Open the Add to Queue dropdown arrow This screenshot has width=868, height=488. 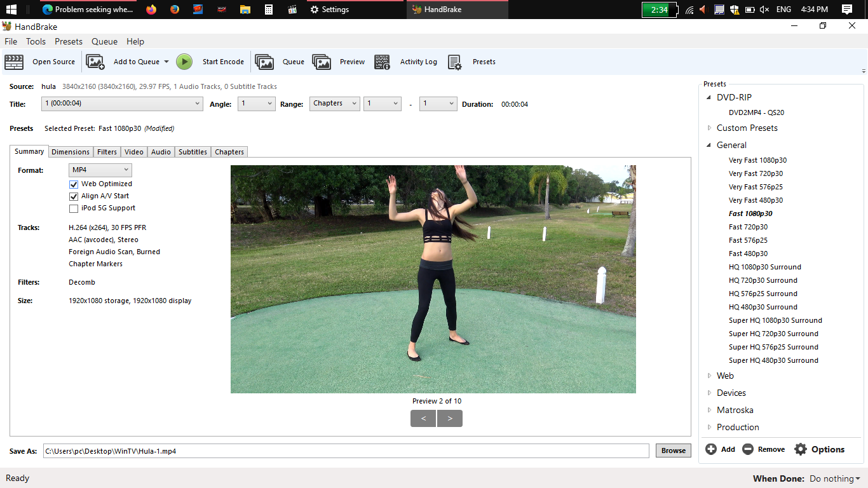(166, 62)
